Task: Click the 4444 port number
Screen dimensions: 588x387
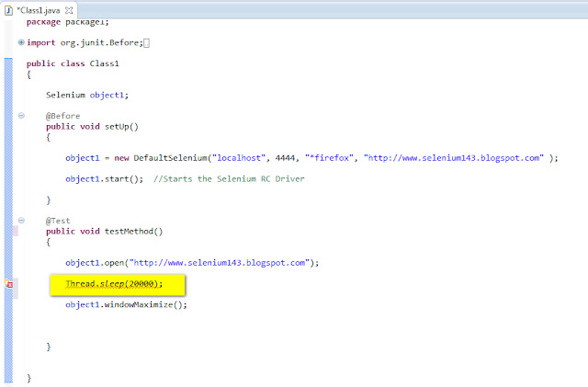Action: tap(285, 158)
